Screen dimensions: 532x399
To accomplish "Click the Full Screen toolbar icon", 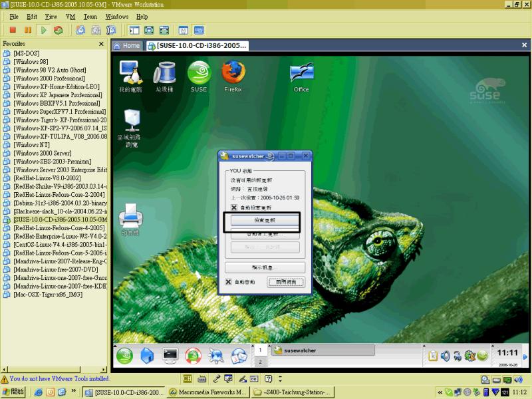I will (x=149, y=30).
